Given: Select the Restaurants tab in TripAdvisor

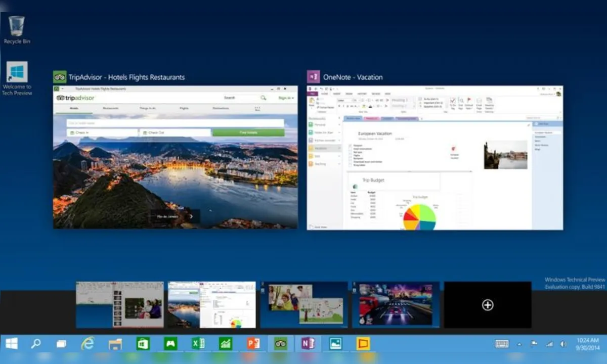Looking at the screenshot, I should coord(111,108).
